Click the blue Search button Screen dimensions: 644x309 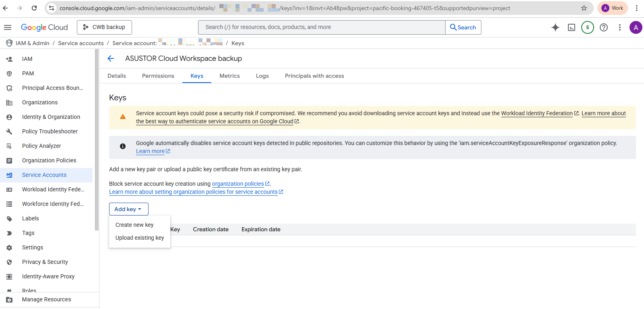(x=463, y=27)
